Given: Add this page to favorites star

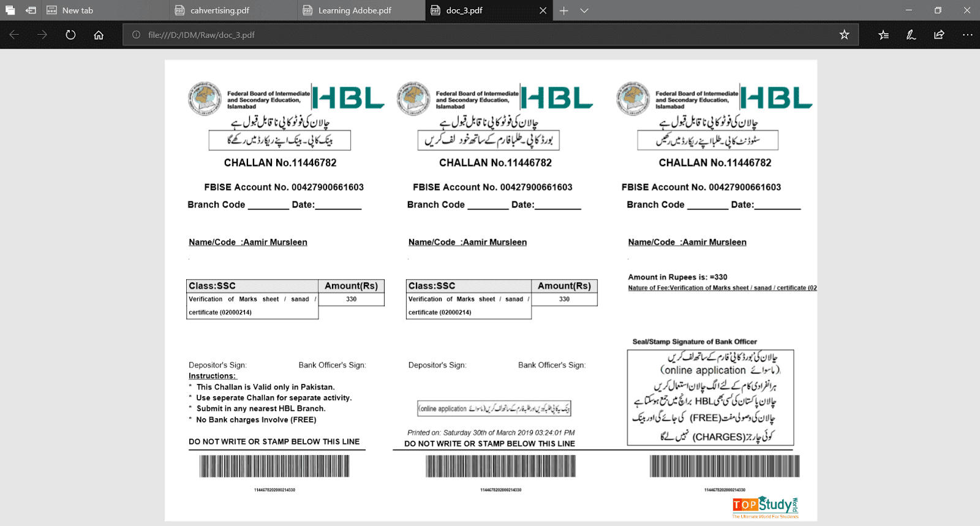Looking at the screenshot, I should [844, 35].
